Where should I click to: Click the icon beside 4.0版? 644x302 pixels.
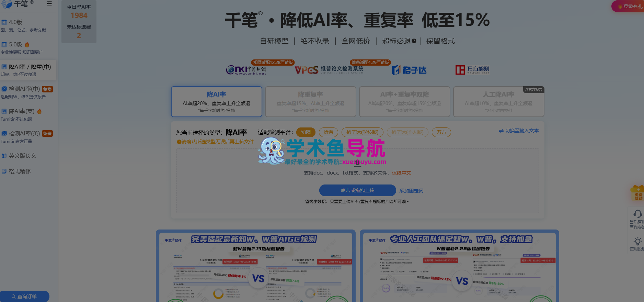pos(4,22)
